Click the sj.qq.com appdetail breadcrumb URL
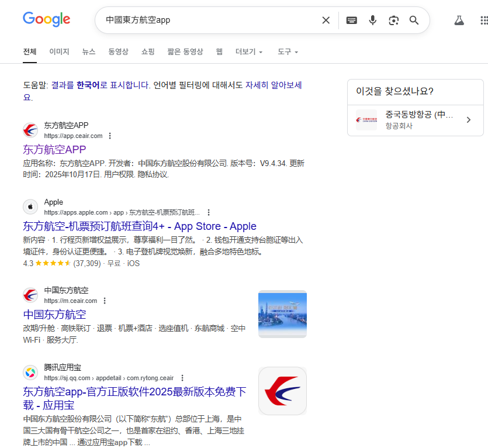The width and height of the screenshot is (488, 448). click(x=109, y=378)
